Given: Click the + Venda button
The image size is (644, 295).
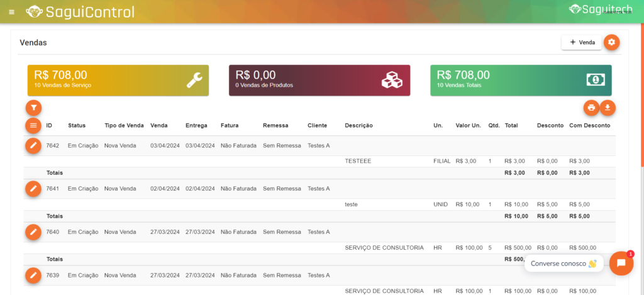Looking at the screenshot, I should [x=582, y=42].
